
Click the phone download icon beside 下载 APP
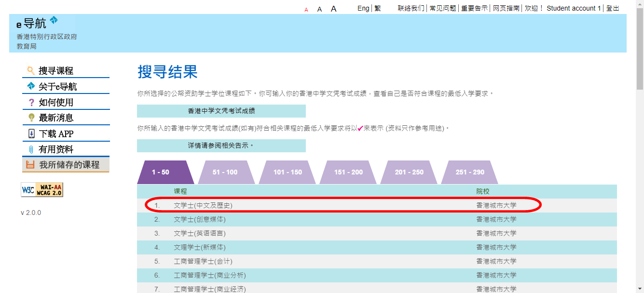click(31, 133)
